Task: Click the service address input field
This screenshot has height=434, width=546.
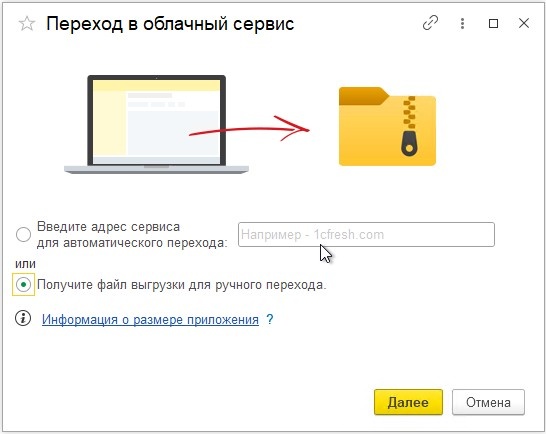Action: [366, 234]
